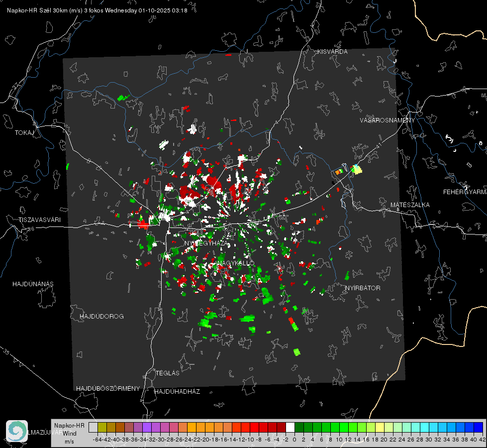The height and width of the screenshot is (448, 487).
Task: Click the HAJDÚBÖSZÖRMÉNY label
Action: [108, 389]
